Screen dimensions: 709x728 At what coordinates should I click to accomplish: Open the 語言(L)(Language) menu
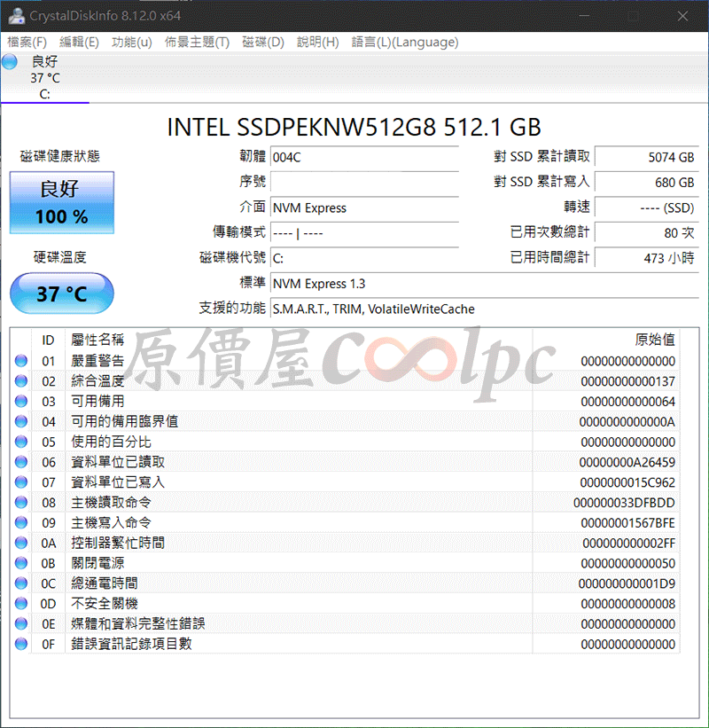tap(405, 43)
